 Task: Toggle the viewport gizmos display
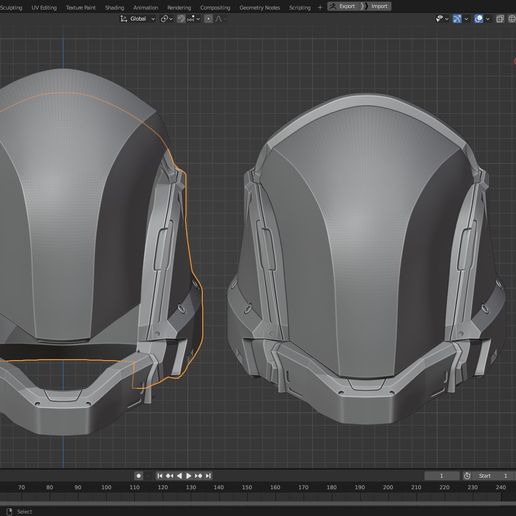[x=457, y=19]
